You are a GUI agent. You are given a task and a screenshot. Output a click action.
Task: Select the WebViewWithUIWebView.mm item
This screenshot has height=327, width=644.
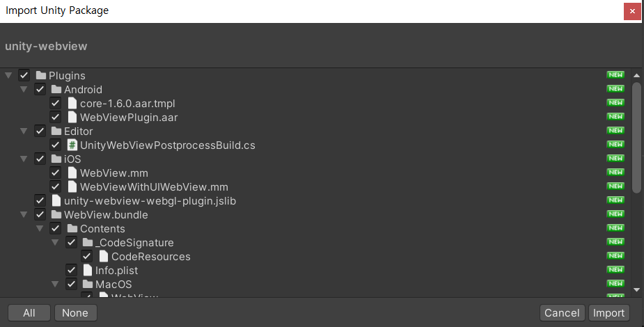coord(154,186)
